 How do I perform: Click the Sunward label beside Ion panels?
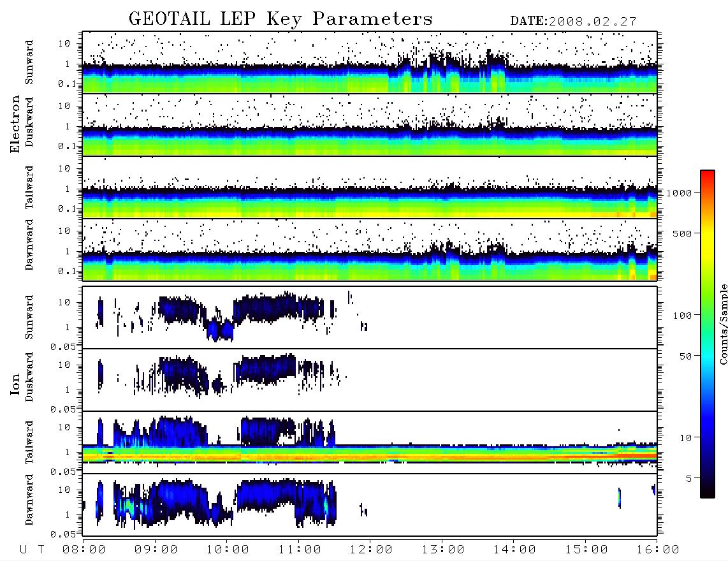click(x=29, y=317)
